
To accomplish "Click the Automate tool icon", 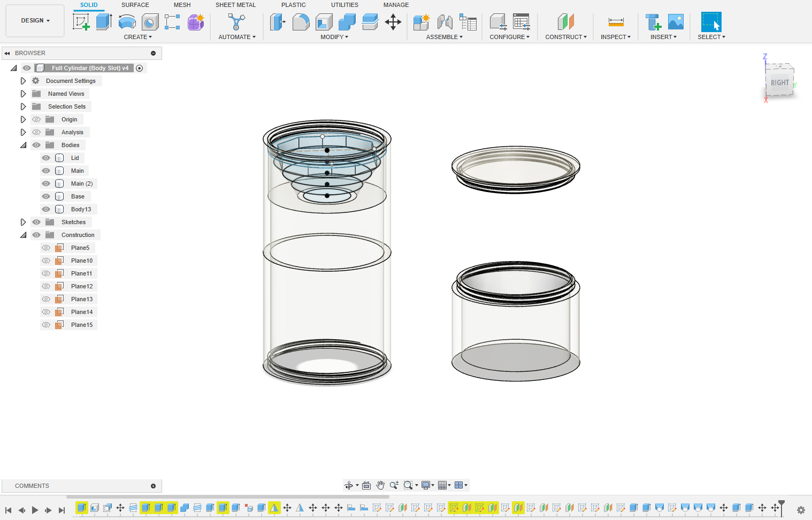I will pos(236,22).
